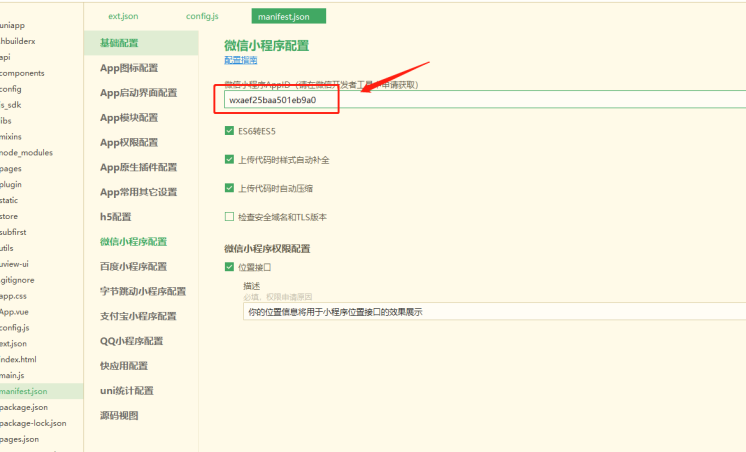The width and height of the screenshot is (746, 452).
Task: Select pages folder in file tree
Action: click(x=10, y=168)
